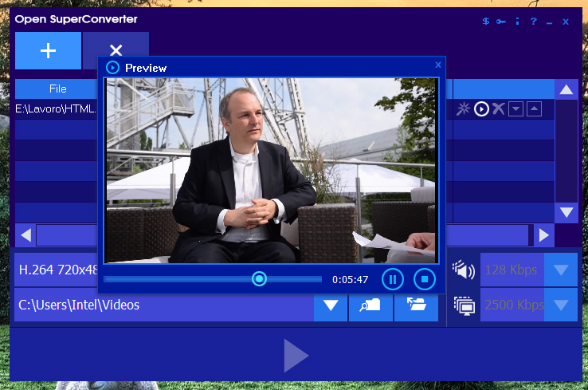Screen dimensions: 588x390
Task: Click the file list scroll down arrow
Action: click(x=566, y=212)
